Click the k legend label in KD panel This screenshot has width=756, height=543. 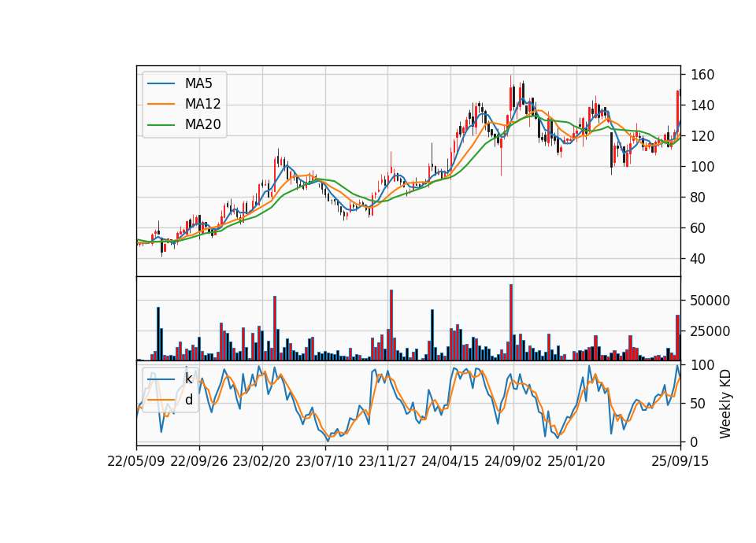tap(188, 379)
